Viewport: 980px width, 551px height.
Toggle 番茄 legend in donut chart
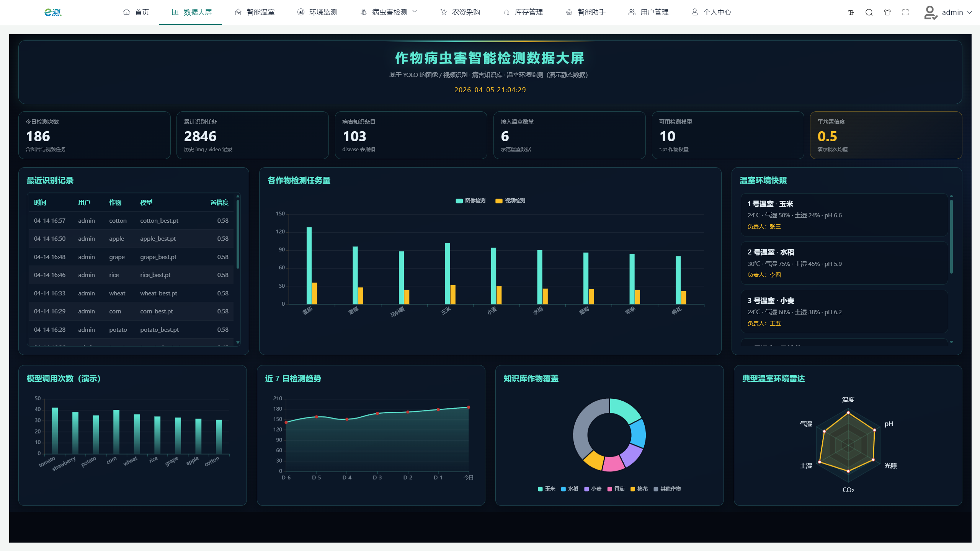(x=616, y=489)
